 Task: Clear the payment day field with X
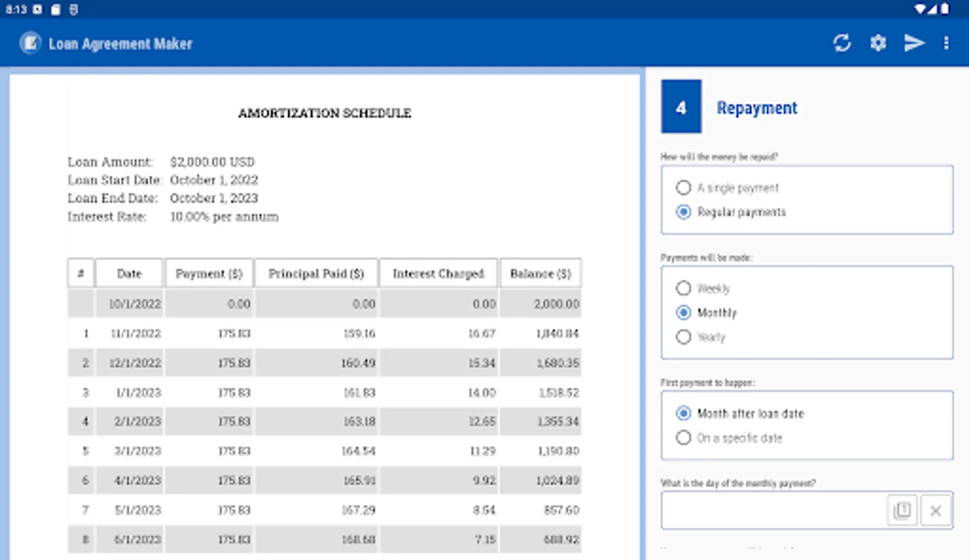click(x=935, y=511)
